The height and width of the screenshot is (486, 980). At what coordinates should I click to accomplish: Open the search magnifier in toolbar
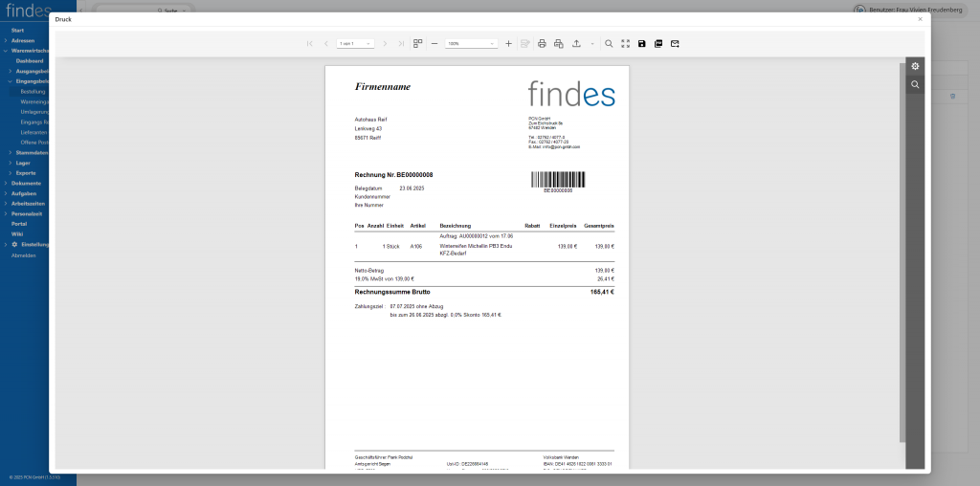pyautogui.click(x=609, y=44)
